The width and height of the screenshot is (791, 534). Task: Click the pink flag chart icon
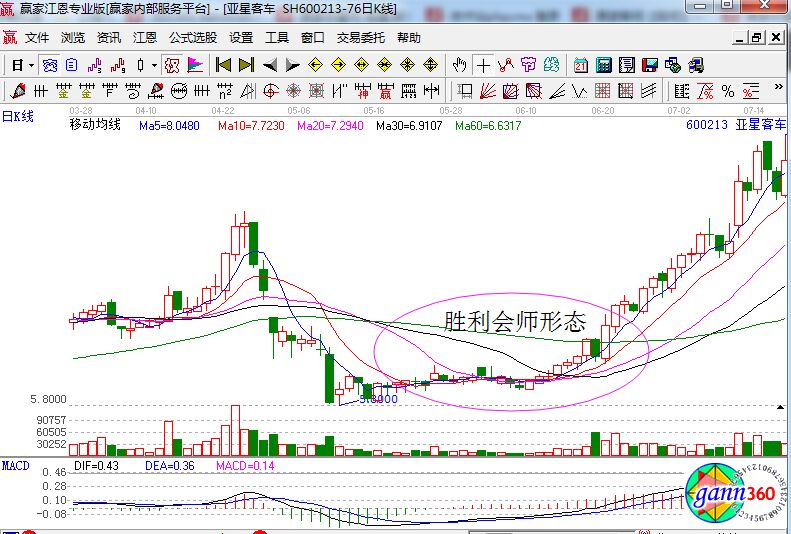pos(195,65)
